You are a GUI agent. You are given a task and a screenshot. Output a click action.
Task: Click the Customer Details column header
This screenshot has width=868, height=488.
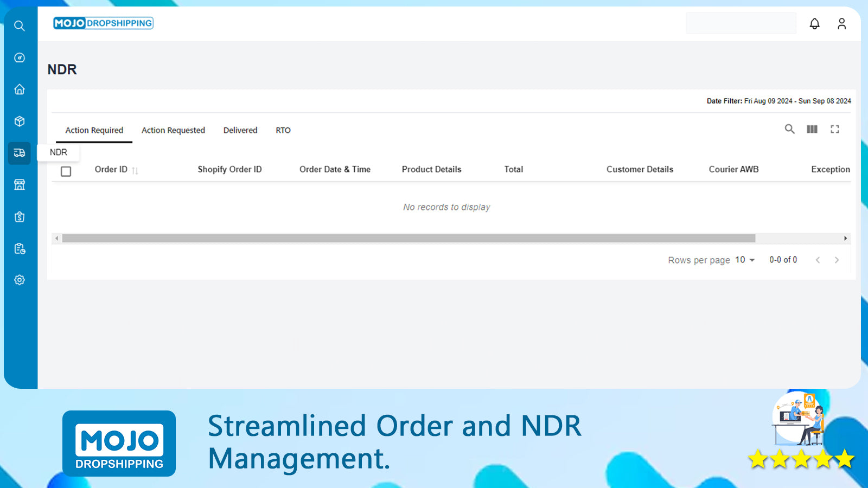640,169
